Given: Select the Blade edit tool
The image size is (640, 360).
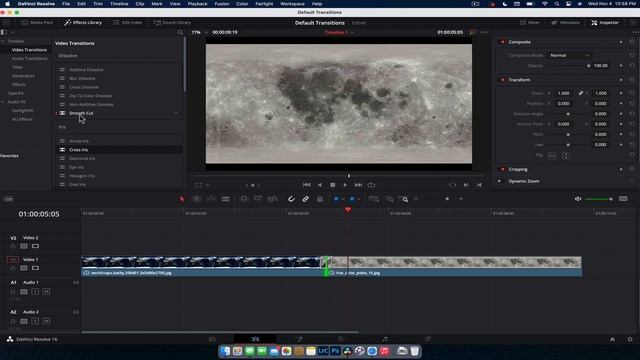Looking at the screenshot, I should click(226, 199).
